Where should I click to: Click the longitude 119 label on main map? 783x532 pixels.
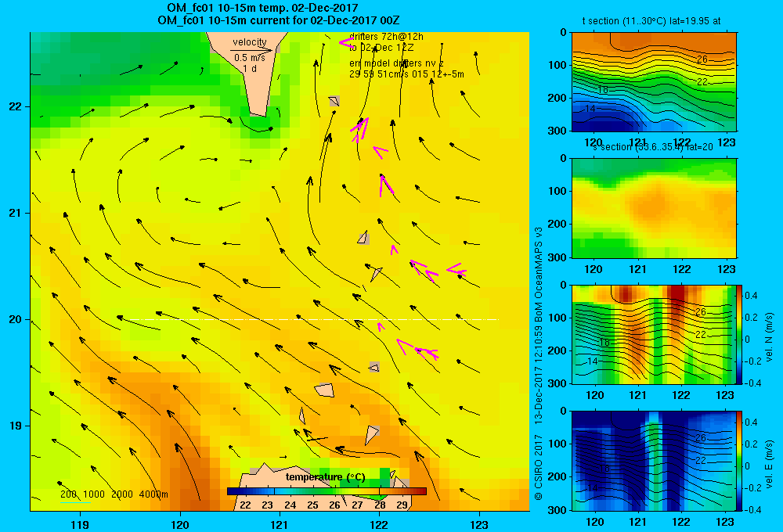click(x=80, y=524)
